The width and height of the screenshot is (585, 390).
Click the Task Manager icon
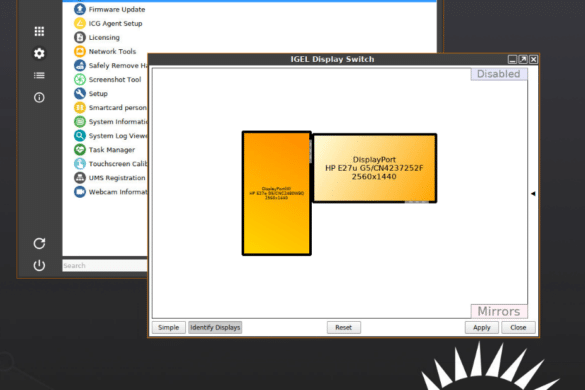[x=79, y=150]
